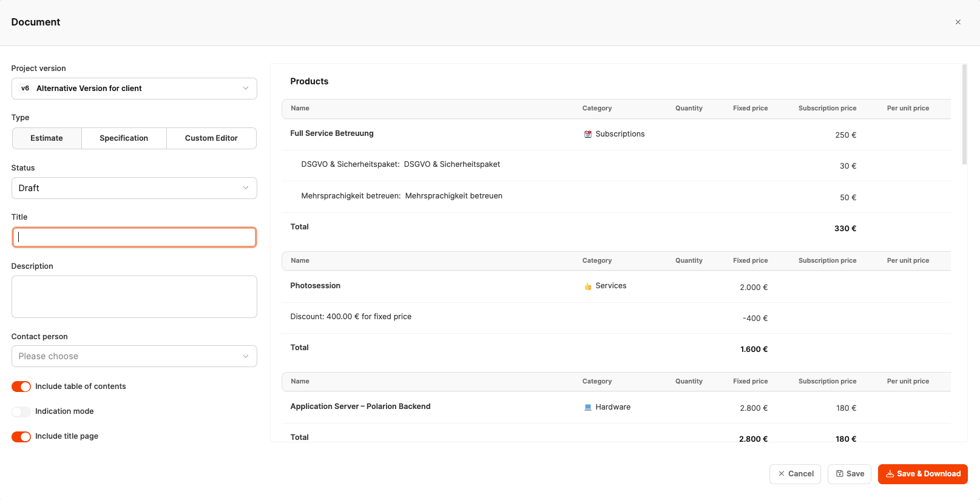Disable Include table of contents toggle
This screenshot has width=980, height=500.
coord(21,387)
